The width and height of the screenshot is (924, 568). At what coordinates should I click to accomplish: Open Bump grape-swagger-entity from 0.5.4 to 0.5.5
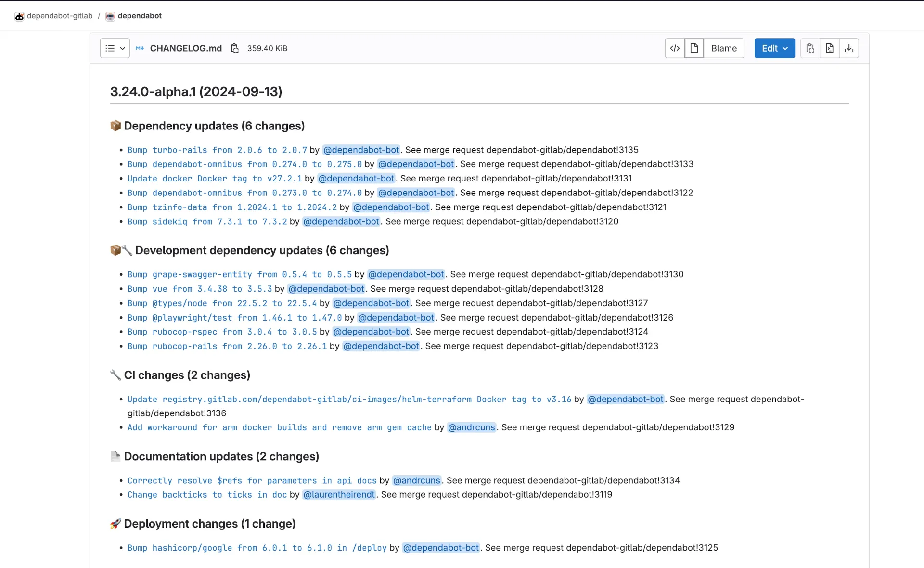(x=240, y=275)
